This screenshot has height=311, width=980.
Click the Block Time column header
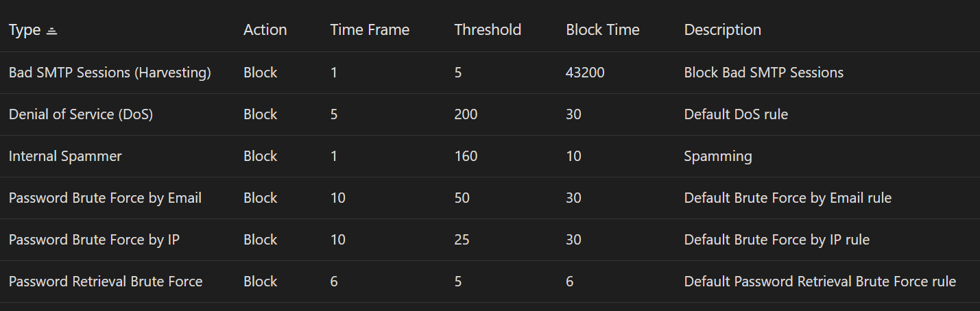point(602,30)
